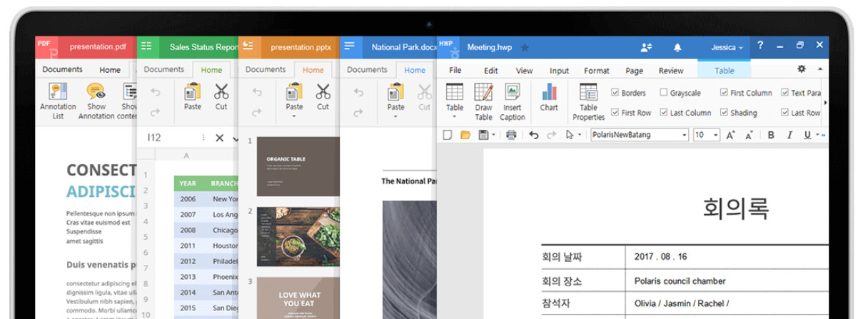Expand Paste dropdown arrow in National Park.docx window

pos(395,116)
